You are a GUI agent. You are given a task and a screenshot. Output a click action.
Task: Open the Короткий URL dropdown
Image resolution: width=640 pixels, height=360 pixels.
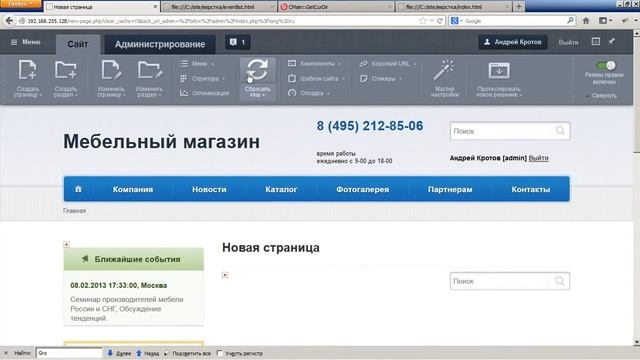point(388,64)
